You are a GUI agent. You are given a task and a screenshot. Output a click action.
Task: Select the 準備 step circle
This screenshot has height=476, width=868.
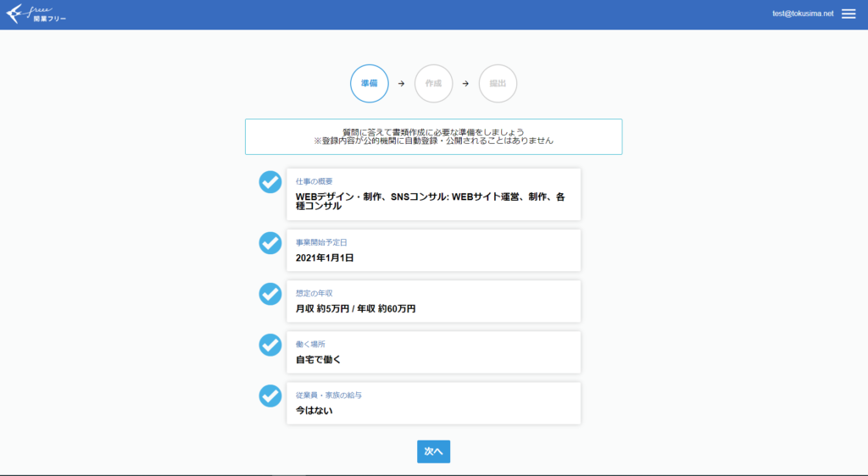coord(369,84)
